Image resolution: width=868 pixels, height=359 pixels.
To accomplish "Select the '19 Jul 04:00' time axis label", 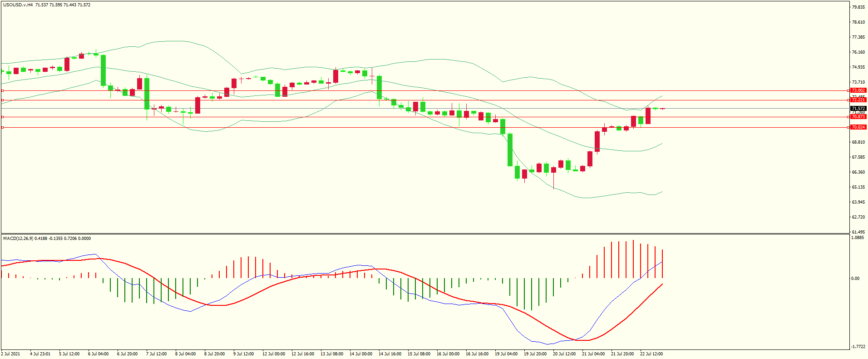I will (506, 354).
